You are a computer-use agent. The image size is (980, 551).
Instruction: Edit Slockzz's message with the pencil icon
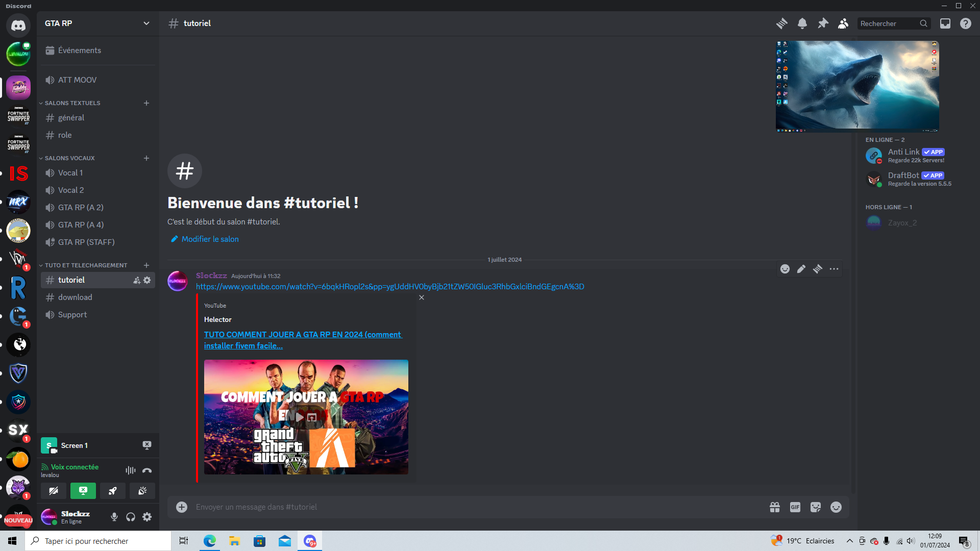801,269
